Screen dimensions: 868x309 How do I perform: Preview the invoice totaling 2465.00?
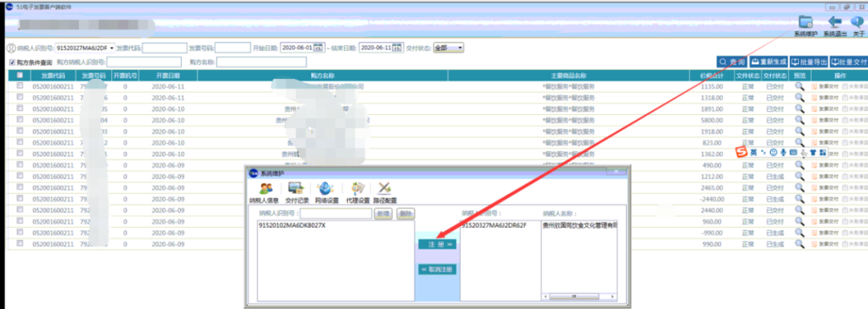click(x=800, y=187)
